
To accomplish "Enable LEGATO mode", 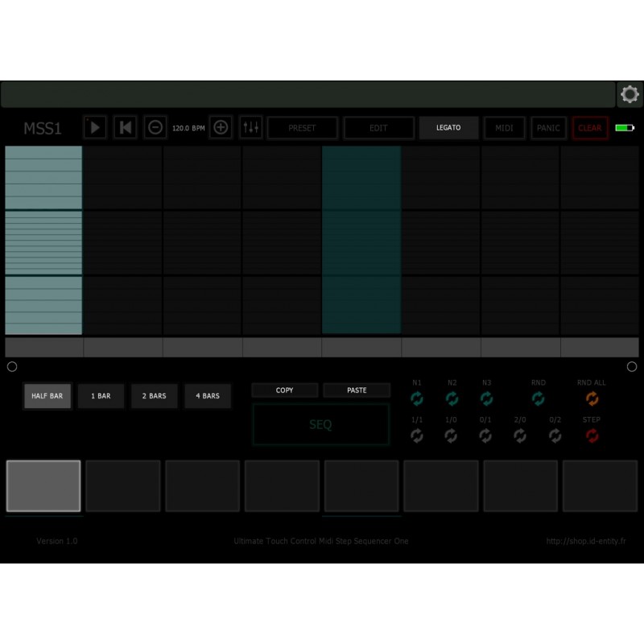I will click(x=448, y=127).
